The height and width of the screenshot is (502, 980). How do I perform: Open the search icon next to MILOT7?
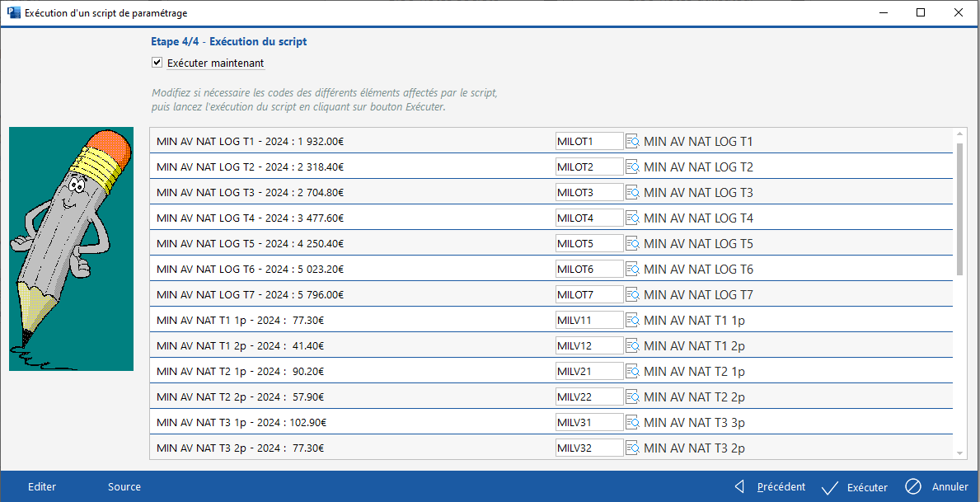click(x=632, y=295)
